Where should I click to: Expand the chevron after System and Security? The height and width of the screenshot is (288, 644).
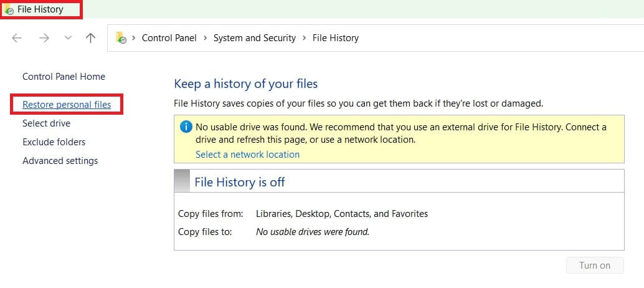pyautogui.click(x=304, y=38)
